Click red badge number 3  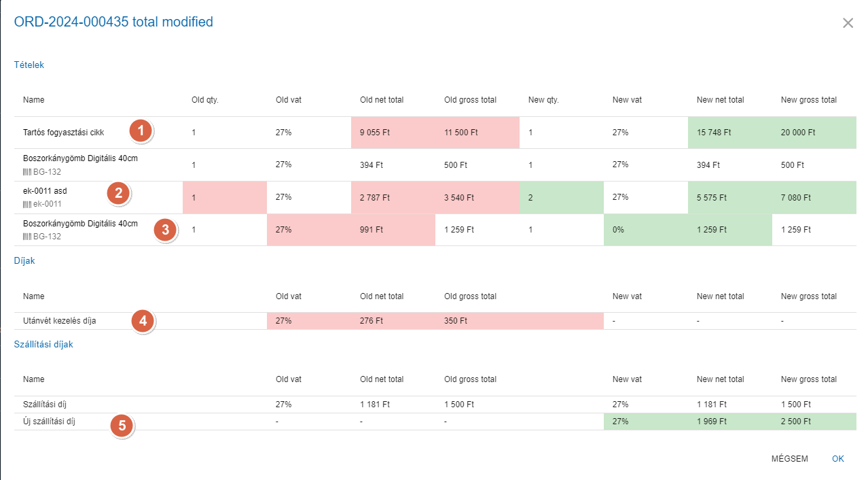coord(165,229)
